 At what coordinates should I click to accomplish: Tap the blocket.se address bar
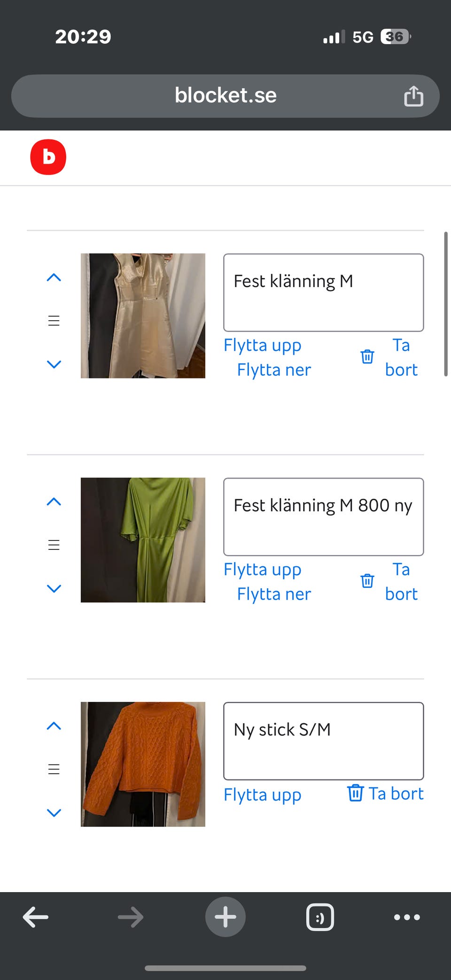pyautogui.click(x=225, y=96)
